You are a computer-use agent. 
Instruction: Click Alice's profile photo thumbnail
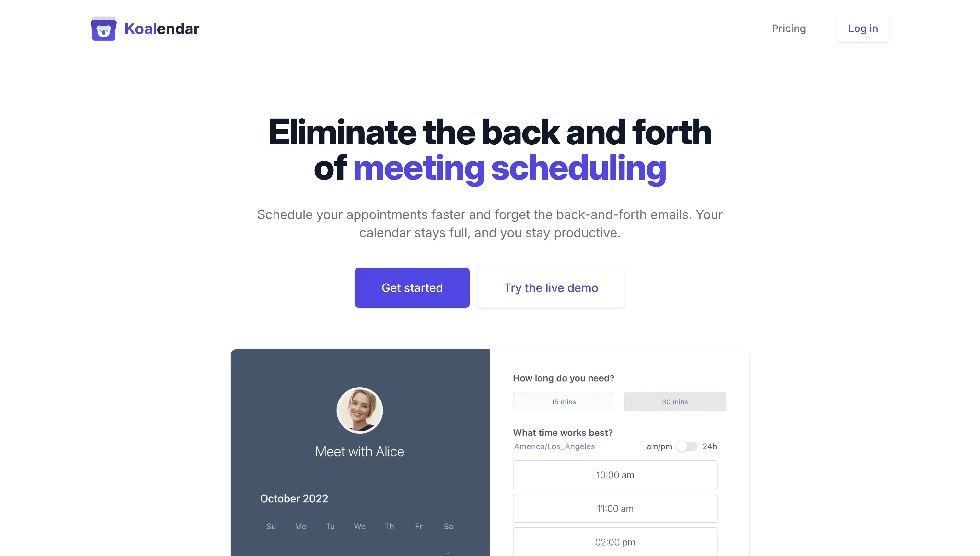point(359,409)
